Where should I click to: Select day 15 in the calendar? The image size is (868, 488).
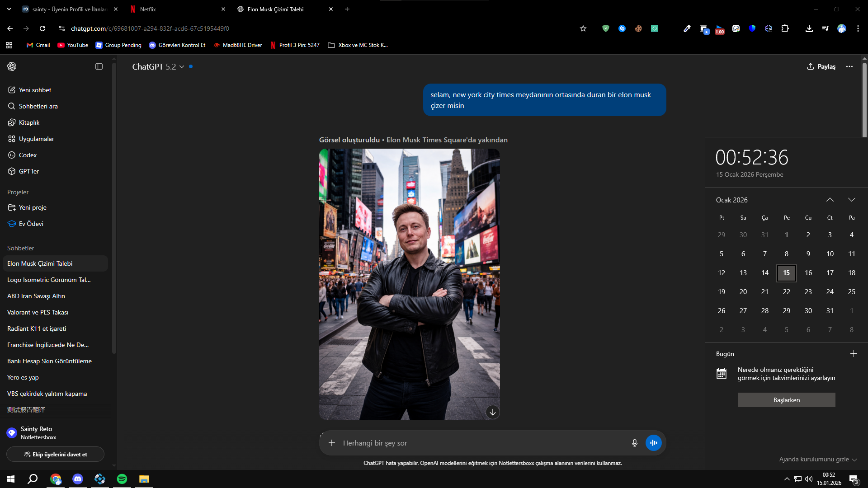point(787,273)
